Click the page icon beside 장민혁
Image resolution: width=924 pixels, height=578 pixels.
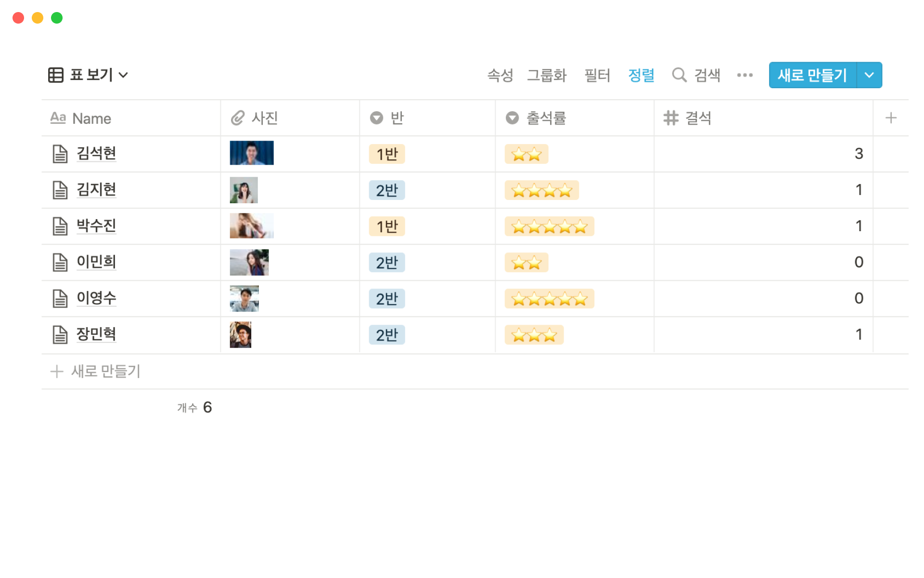[60, 335]
